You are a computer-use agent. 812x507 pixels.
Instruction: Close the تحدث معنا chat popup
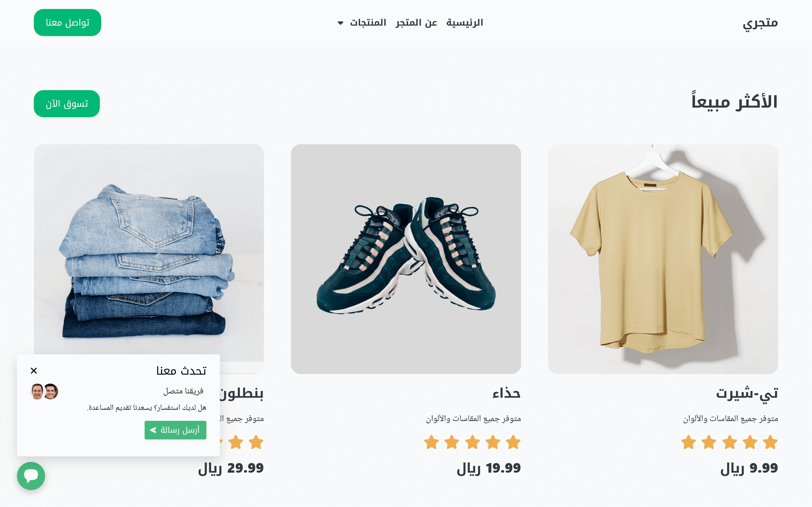click(34, 370)
